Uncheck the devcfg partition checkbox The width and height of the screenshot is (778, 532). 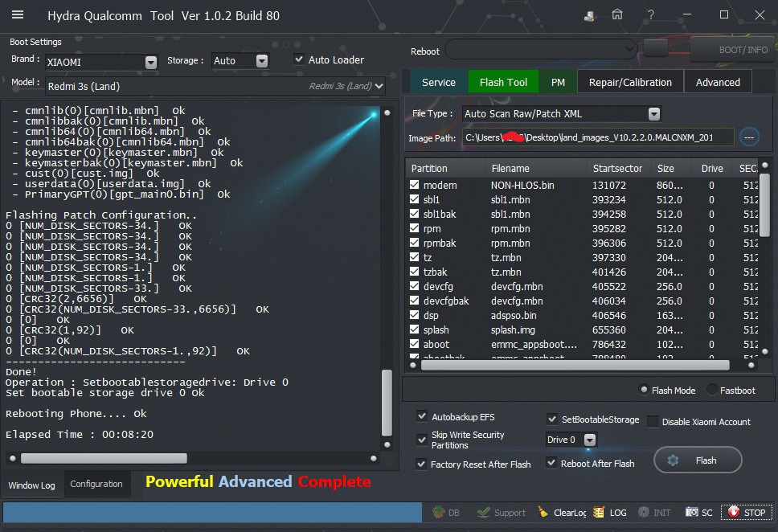tap(414, 286)
